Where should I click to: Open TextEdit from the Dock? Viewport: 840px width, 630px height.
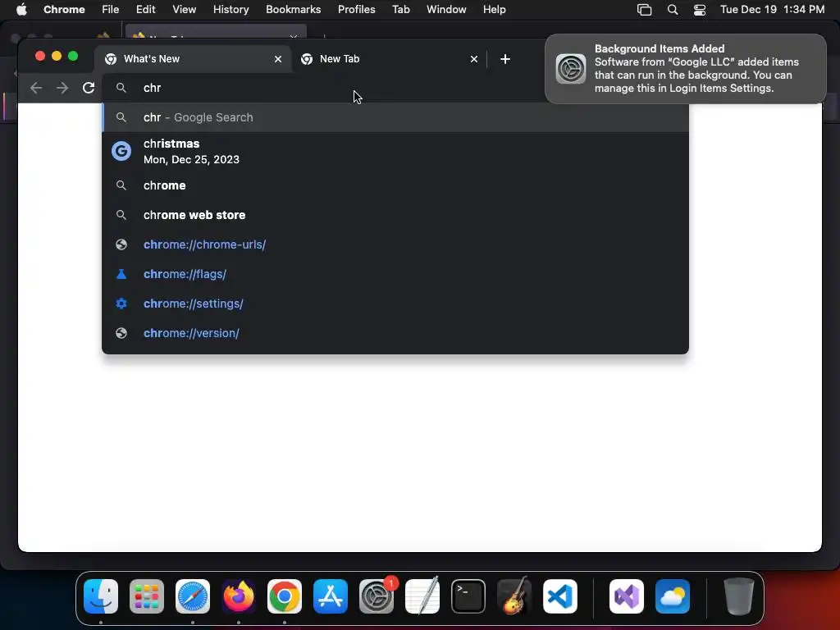click(422, 596)
